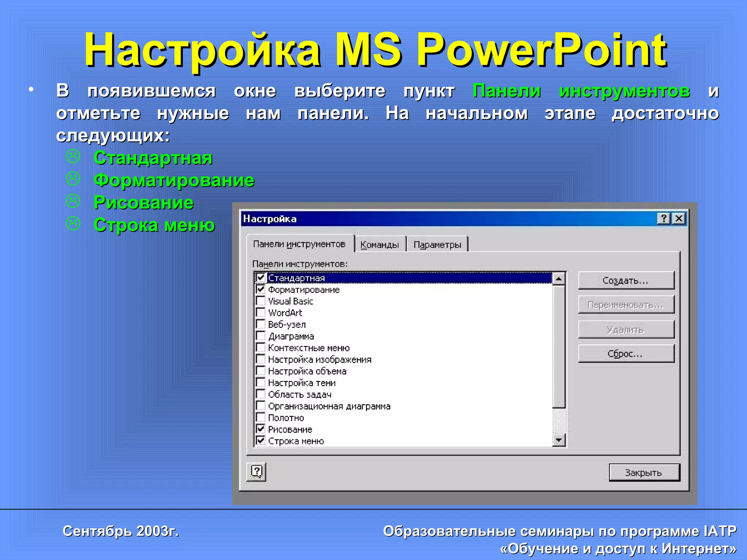The height and width of the screenshot is (560, 747).
Task: Click the question mark help button in title bar
Action: click(664, 218)
